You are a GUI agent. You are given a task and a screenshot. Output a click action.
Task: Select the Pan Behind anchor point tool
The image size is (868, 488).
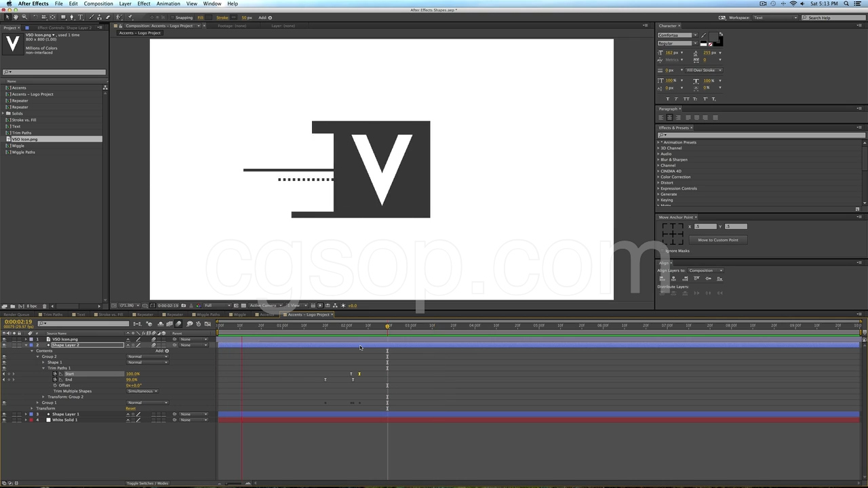53,17
